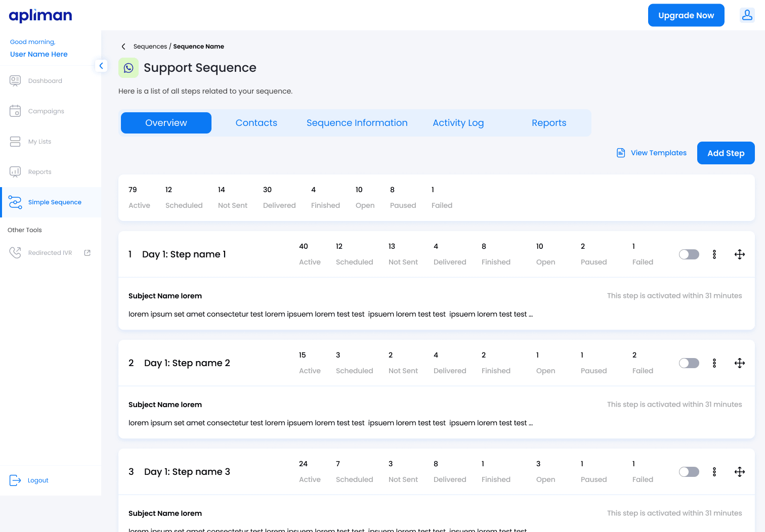
Task: Click the external link icon beside Redirected IVR
Action: click(x=87, y=253)
